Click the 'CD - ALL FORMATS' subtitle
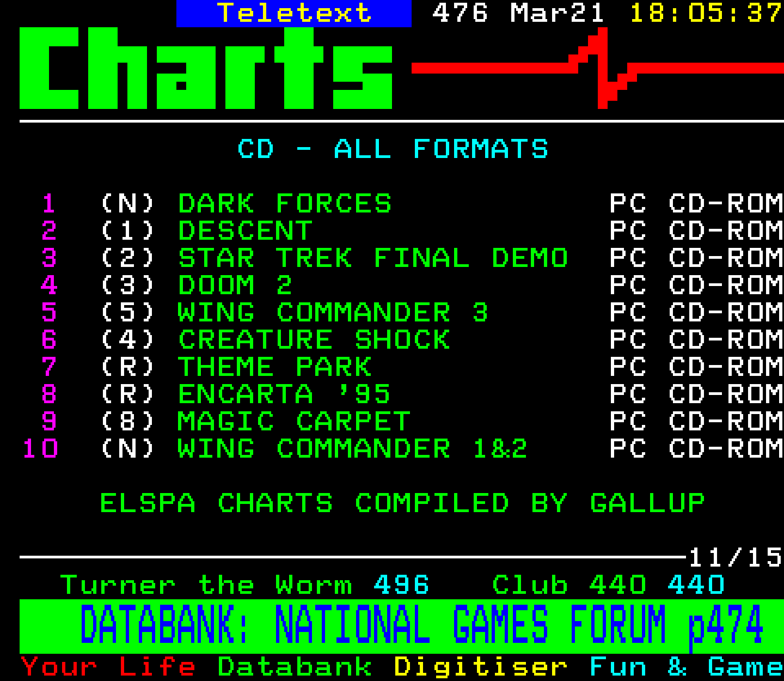Viewport: 784px width, 681px height. click(x=393, y=149)
